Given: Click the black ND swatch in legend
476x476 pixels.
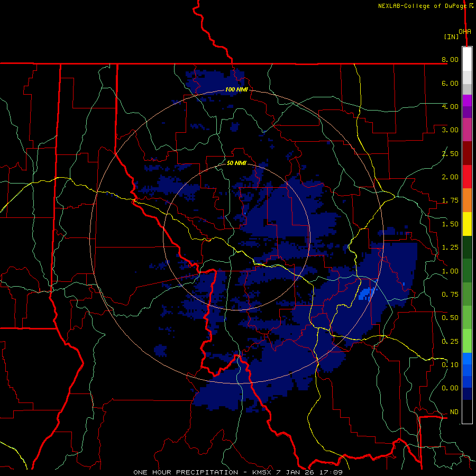Looking at the screenshot, I should tap(467, 411).
